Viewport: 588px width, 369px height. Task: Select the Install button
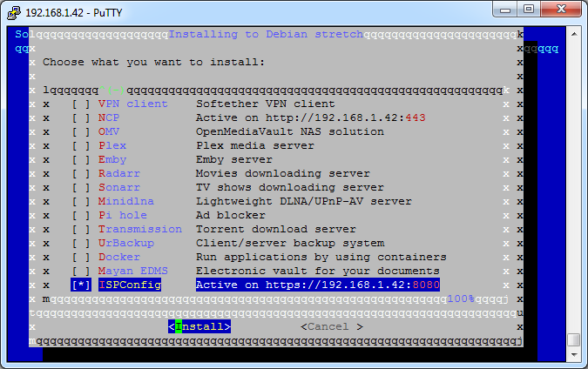point(199,326)
